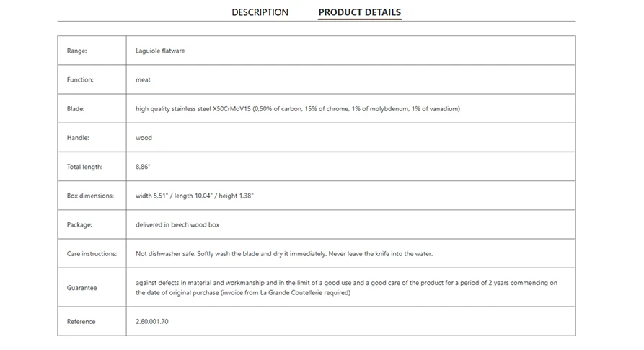Click the Box dimensions label
Image resolution: width=644 pixels, height=350 pixels.
click(x=90, y=196)
